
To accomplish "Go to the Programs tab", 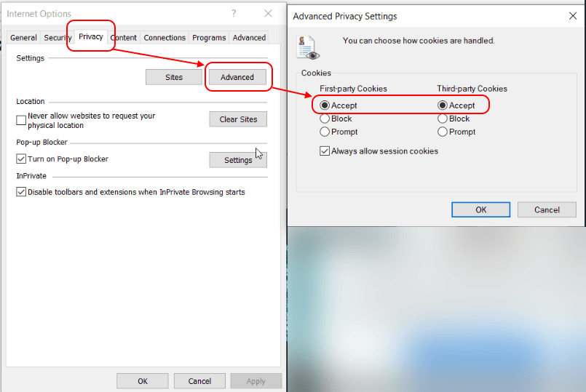I will pyautogui.click(x=209, y=38).
